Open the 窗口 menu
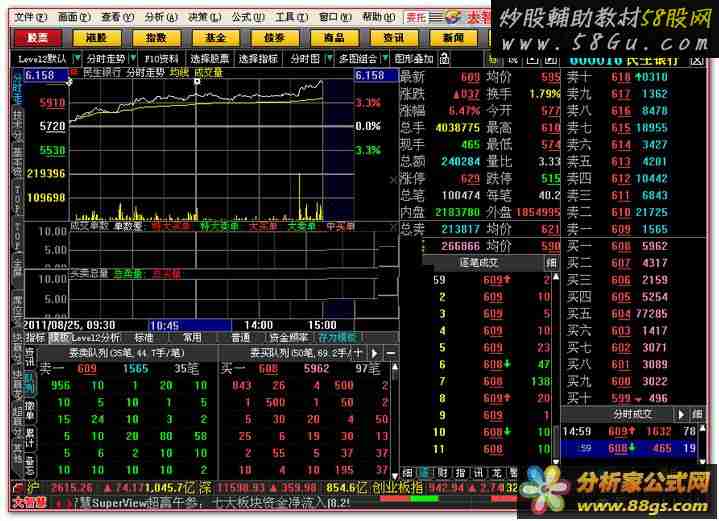The image size is (719, 521). (335, 17)
